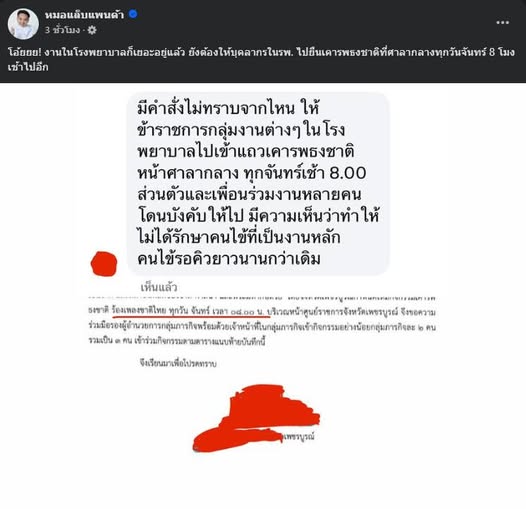Image resolution: width=526 pixels, height=509 pixels.
Task: Click the line จึงเรียนมาเพื่อโปรดทราบ
Action: pyautogui.click(x=178, y=363)
